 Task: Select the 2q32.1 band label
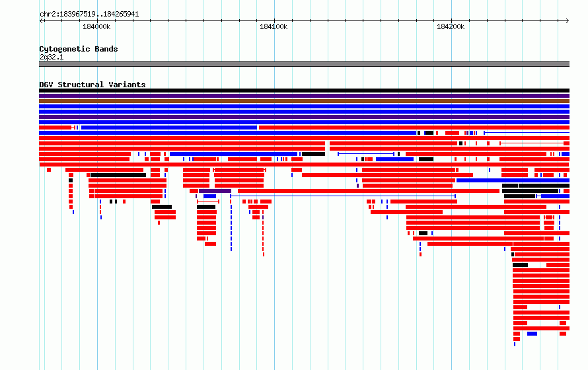tap(52, 57)
